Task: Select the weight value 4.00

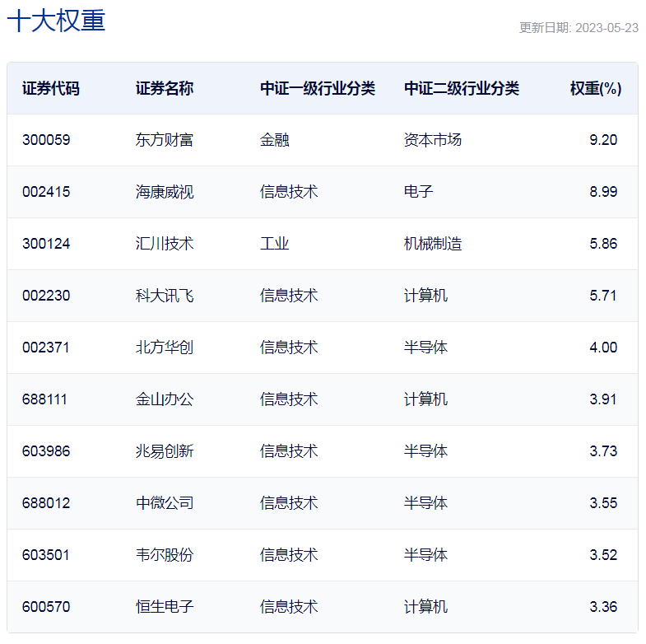Action: (x=603, y=348)
